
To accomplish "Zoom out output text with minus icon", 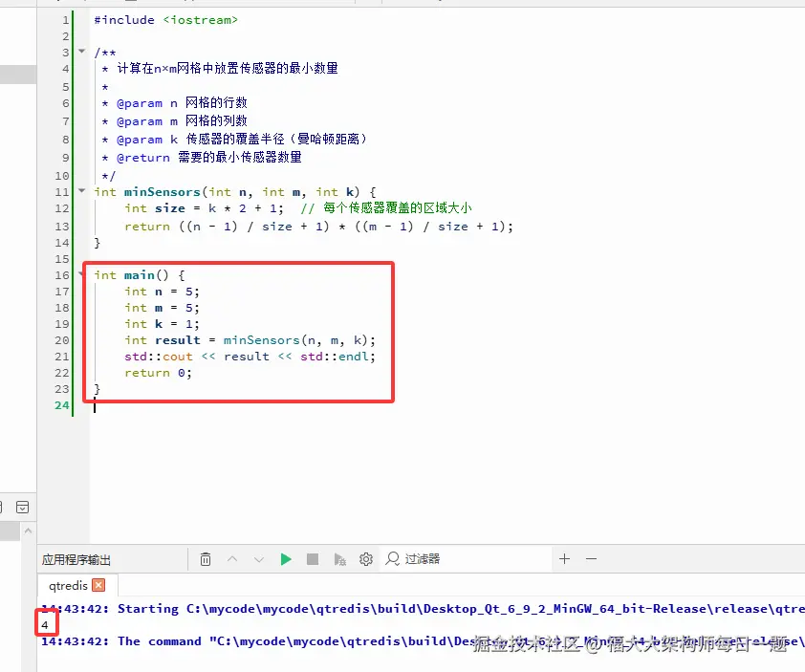I will pos(592,558).
